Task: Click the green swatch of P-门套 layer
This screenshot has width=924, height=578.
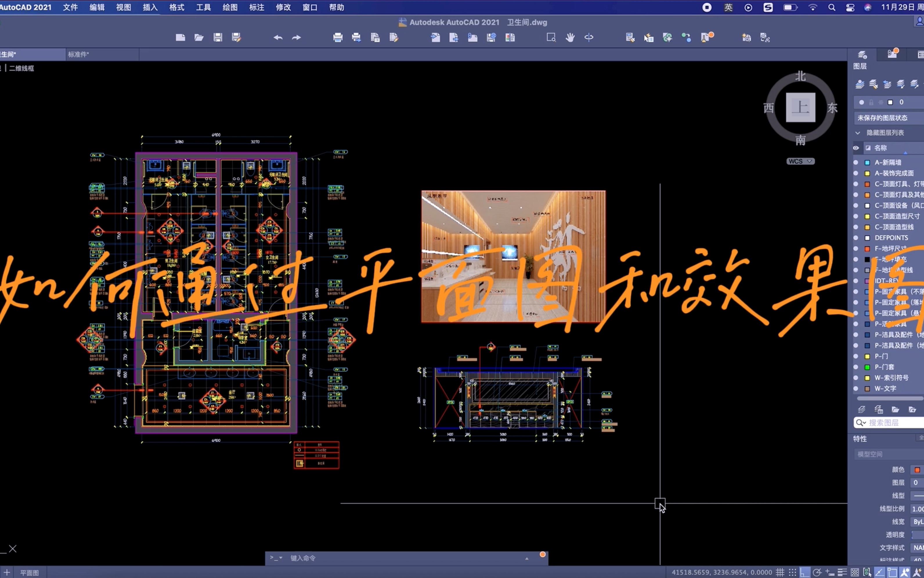Action: (867, 367)
